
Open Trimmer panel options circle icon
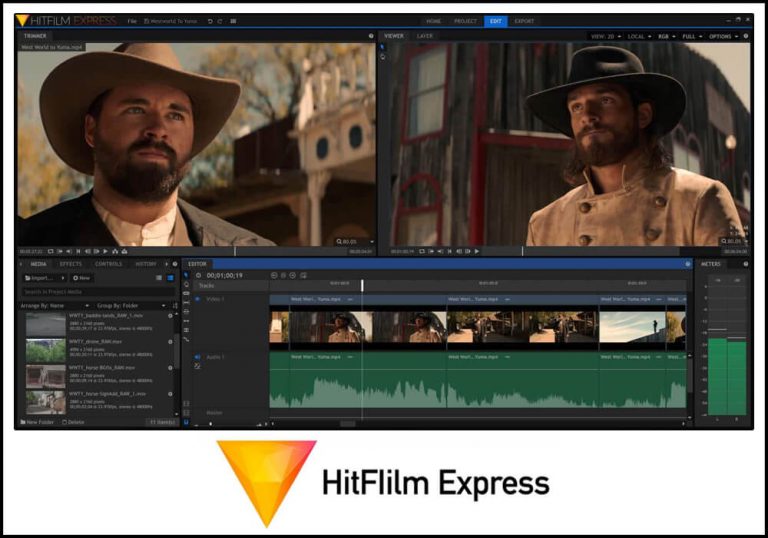tap(371, 36)
